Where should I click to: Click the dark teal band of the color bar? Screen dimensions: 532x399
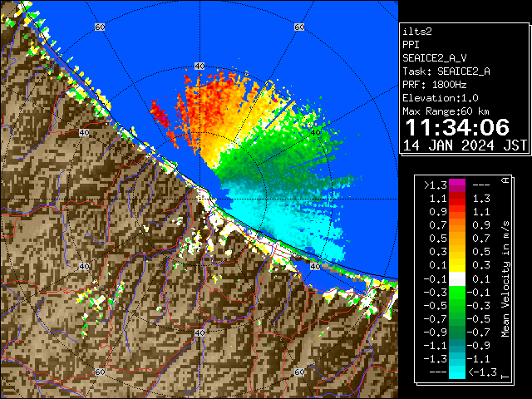457,346
